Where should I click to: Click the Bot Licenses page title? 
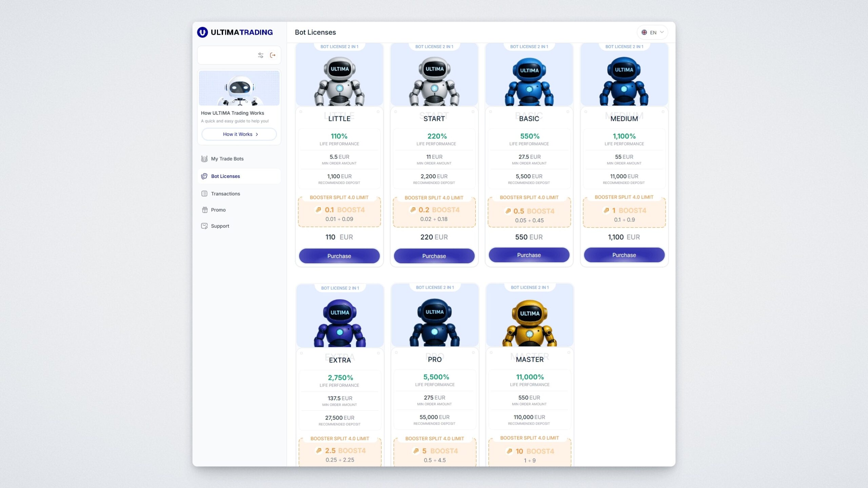pyautogui.click(x=315, y=32)
